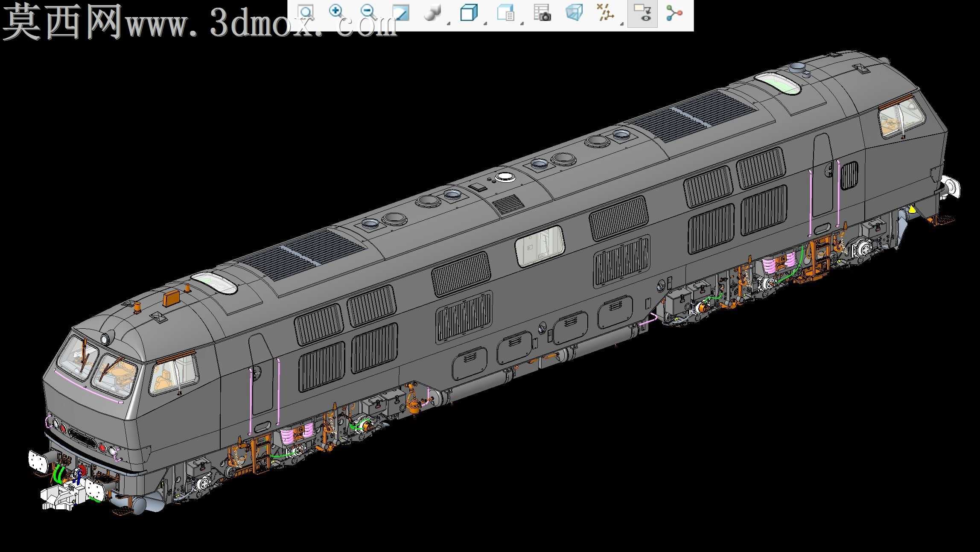Viewport: 980px width, 552px height.
Task: Toggle the Perspective View icon
Action: tap(574, 13)
